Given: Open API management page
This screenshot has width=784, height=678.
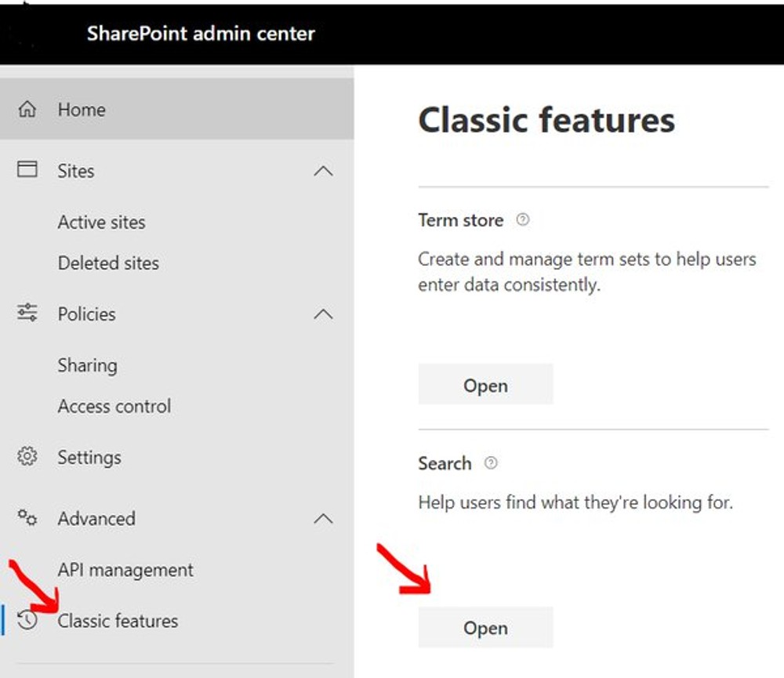Looking at the screenshot, I should 125,570.
